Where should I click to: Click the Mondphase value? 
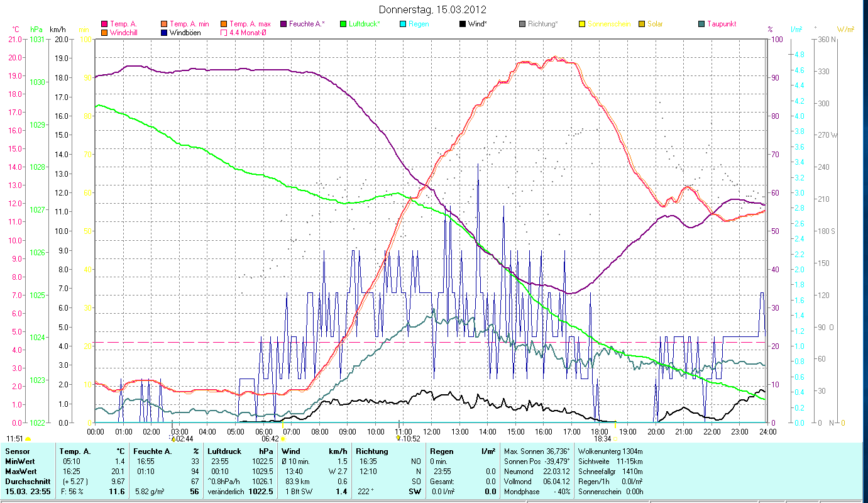(561, 492)
